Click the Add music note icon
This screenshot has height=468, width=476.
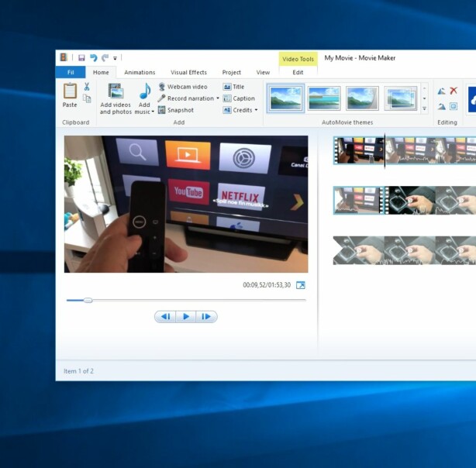click(144, 91)
